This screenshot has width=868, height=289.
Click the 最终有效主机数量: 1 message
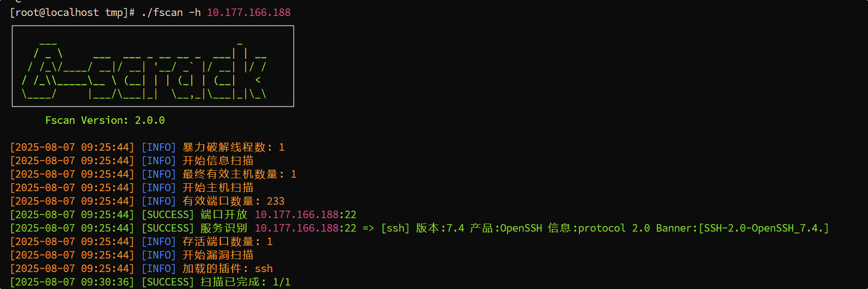click(240, 174)
